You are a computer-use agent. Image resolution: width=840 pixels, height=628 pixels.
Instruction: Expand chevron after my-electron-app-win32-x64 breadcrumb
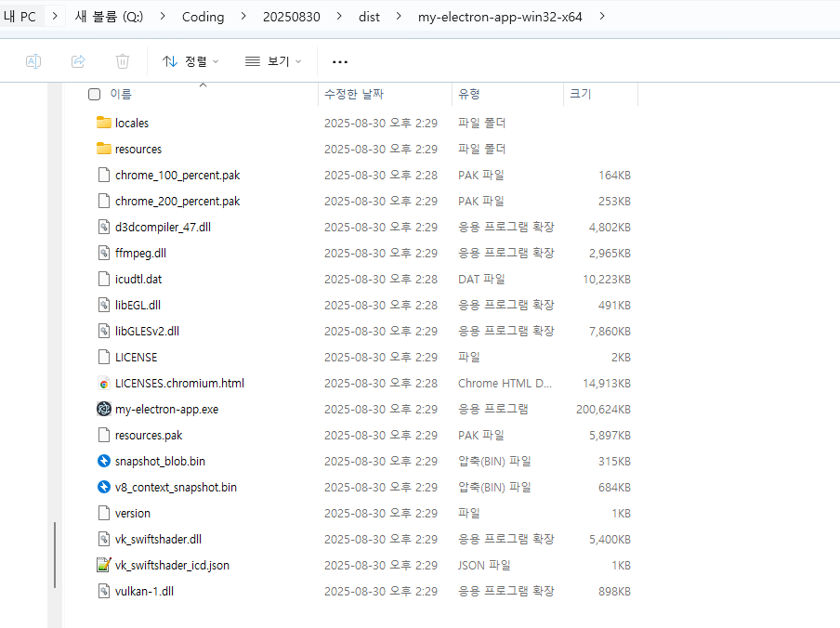[603, 17]
